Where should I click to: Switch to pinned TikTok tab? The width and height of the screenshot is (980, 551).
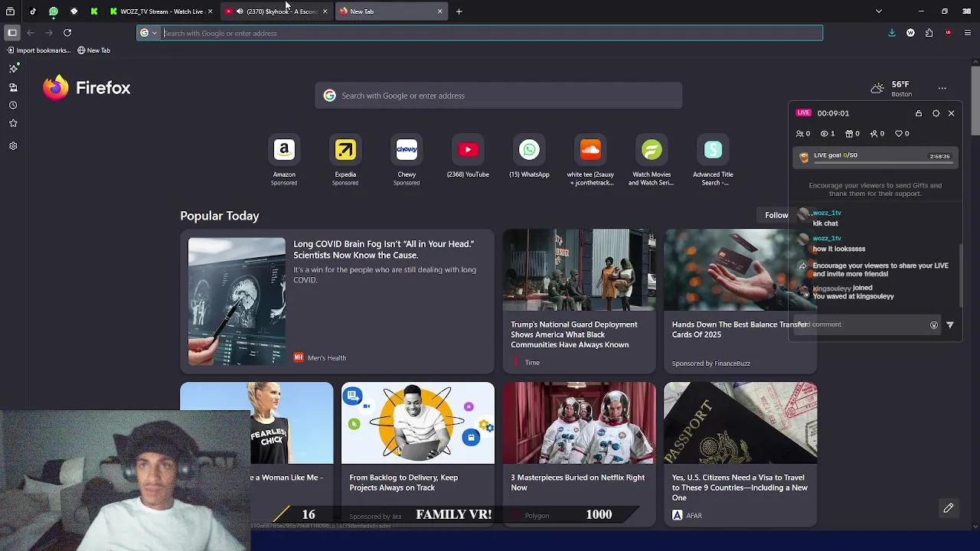tap(33, 11)
